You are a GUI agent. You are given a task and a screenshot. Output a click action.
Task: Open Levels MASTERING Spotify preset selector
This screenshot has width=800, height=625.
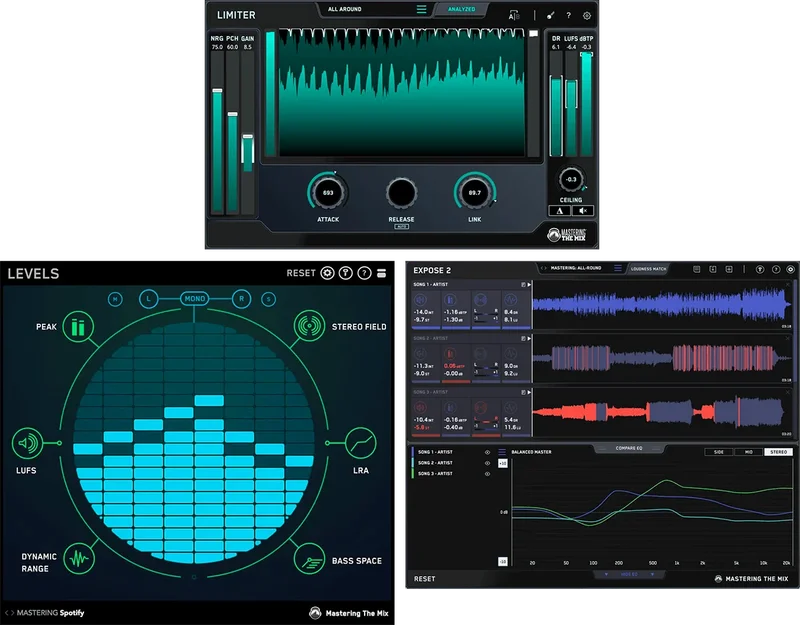(51, 613)
